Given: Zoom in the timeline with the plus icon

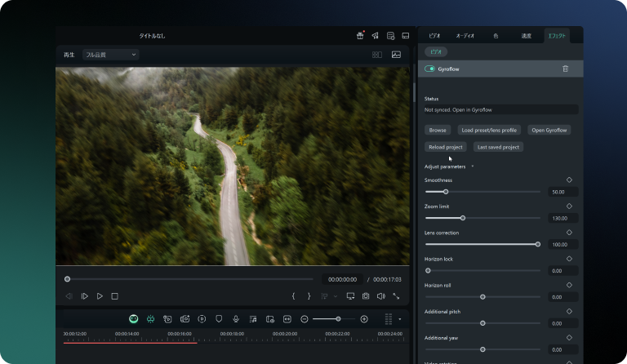Looking at the screenshot, I should click(364, 319).
